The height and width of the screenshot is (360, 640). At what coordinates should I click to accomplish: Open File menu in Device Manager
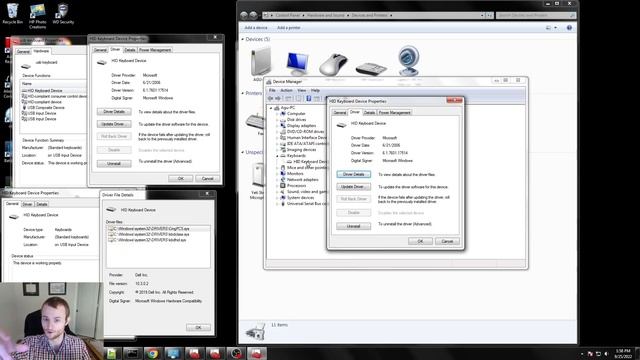click(272, 90)
